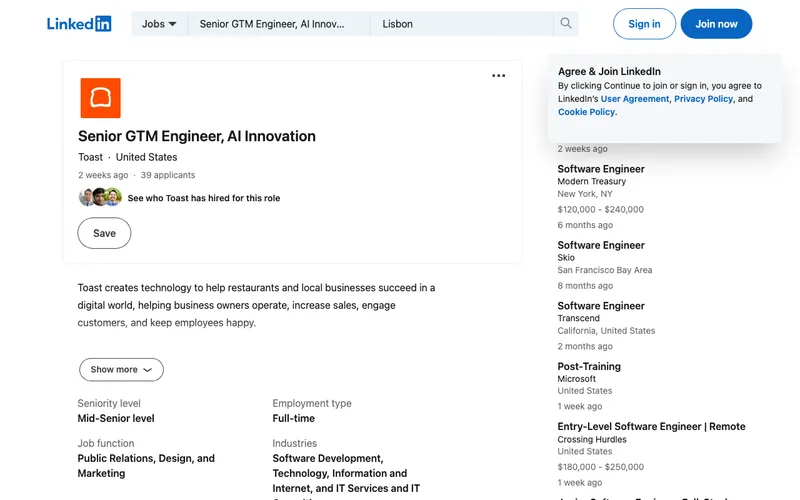Click the Full-time employment type
800x500 pixels.
pyautogui.click(x=293, y=418)
